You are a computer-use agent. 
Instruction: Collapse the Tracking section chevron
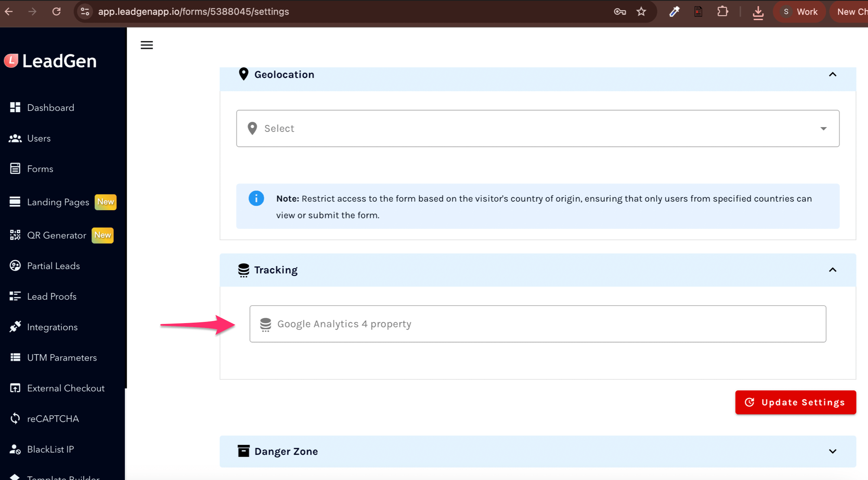(833, 270)
